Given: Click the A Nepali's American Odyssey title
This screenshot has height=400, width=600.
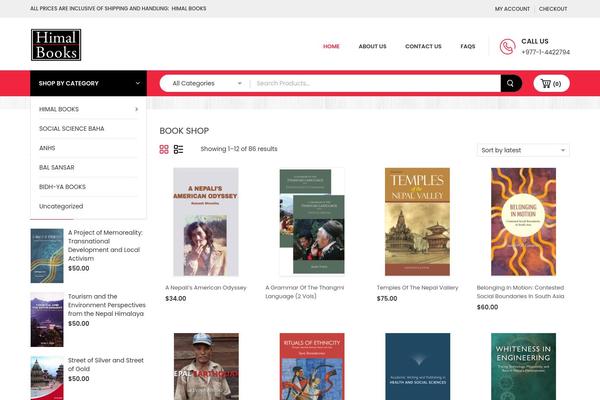Looking at the screenshot, I should coord(206,288).
